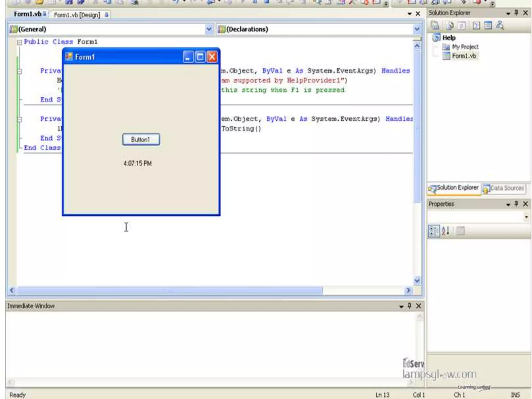Open the (Declarations) method name dropdown
Screen dimensions: 532x399
pos(417,29)
